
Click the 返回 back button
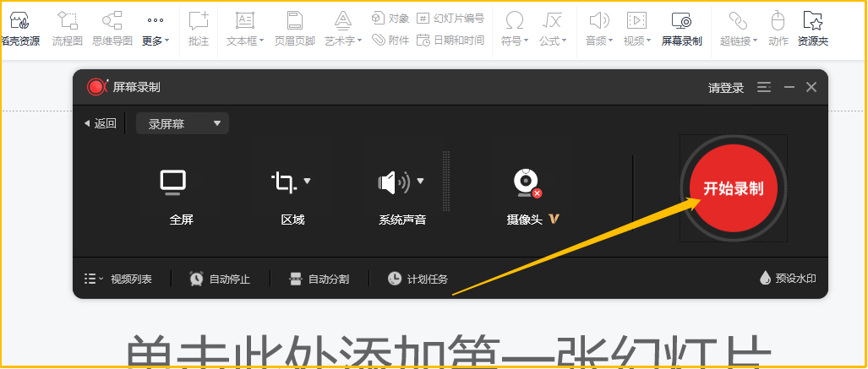click(101, 123)
